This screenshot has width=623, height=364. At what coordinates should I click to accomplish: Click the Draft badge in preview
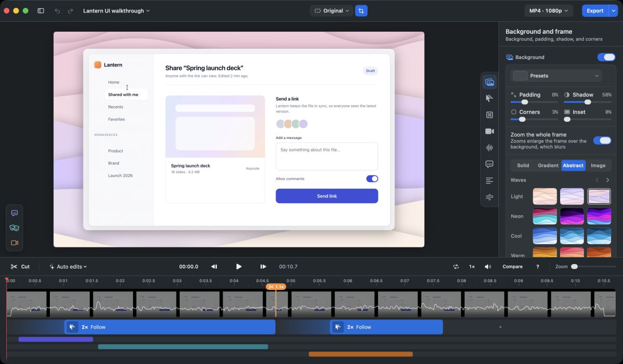370,71
